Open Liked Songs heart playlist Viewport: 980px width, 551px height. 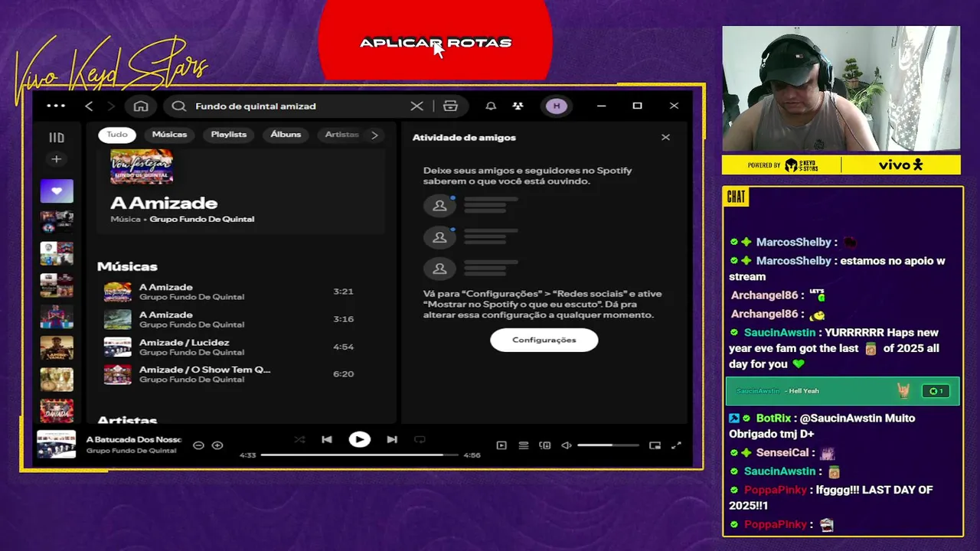(x=57, y=191)
